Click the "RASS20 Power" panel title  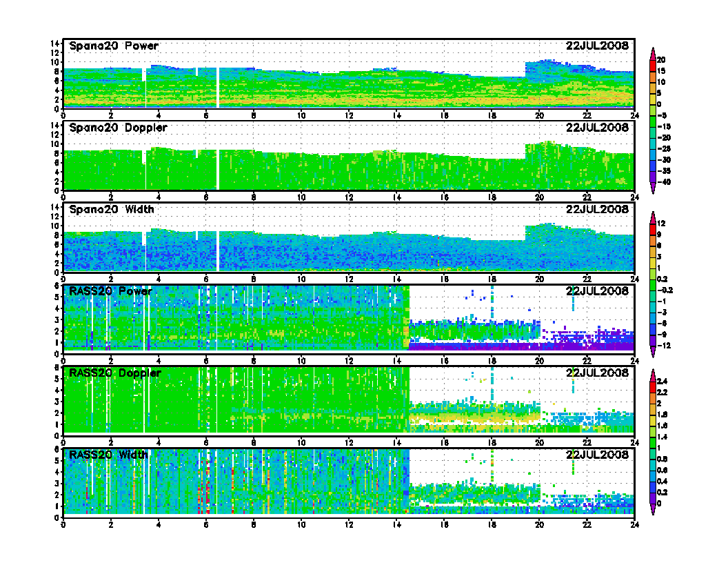tap(110, 291)
